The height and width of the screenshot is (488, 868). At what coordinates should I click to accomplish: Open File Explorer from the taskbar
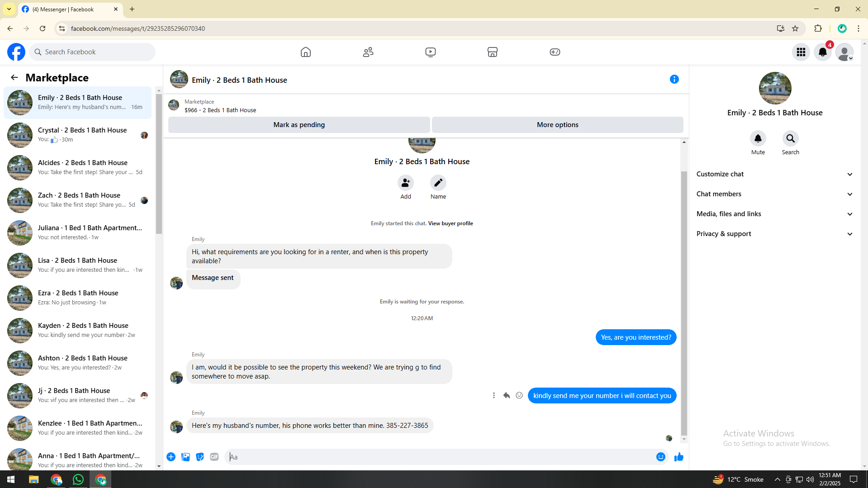pos(34,479)
